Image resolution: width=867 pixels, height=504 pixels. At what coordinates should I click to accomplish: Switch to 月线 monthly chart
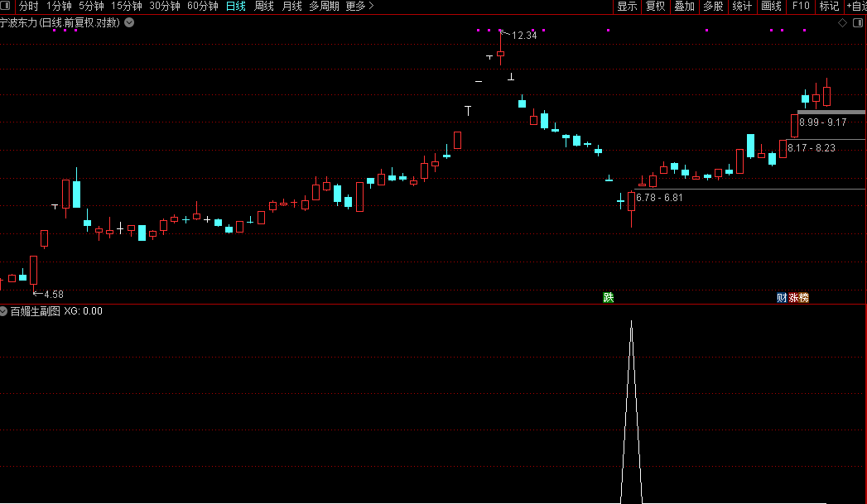(x=292, y=6)
